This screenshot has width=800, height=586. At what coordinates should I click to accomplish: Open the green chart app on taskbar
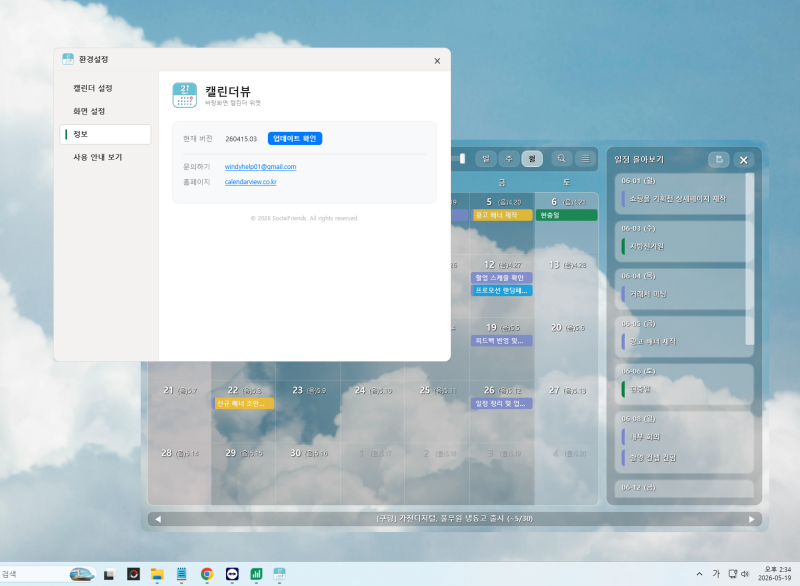(256, 574)
